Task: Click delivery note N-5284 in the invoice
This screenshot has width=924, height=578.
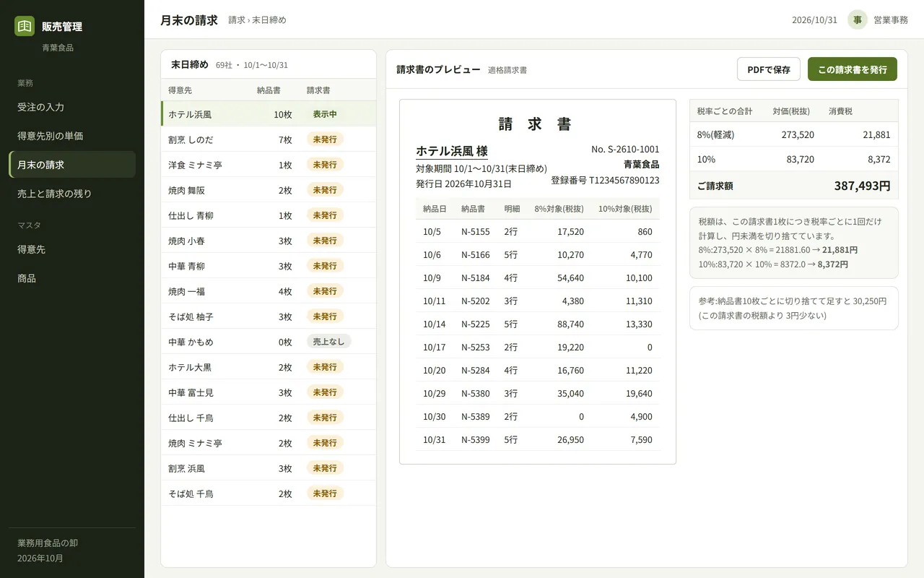Action: (476, 371)
